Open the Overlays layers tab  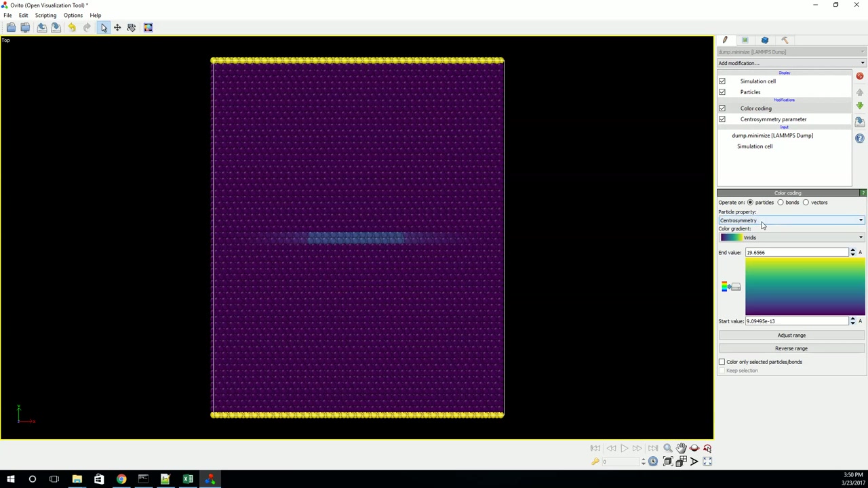tap(765, 41)
